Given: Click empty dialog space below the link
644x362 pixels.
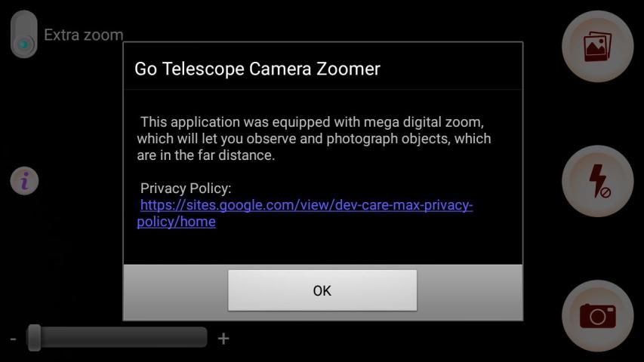Looking at the screenshot, I should (x=323, y=247).
